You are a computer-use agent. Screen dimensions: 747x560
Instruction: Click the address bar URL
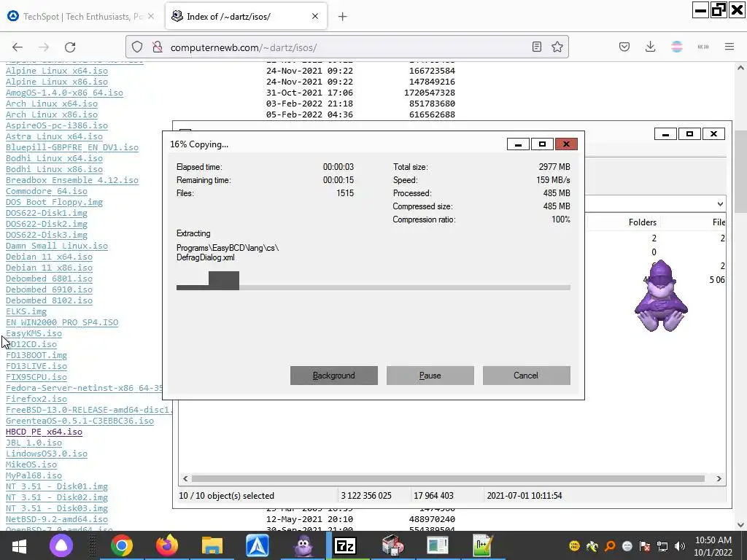[244, 47]
